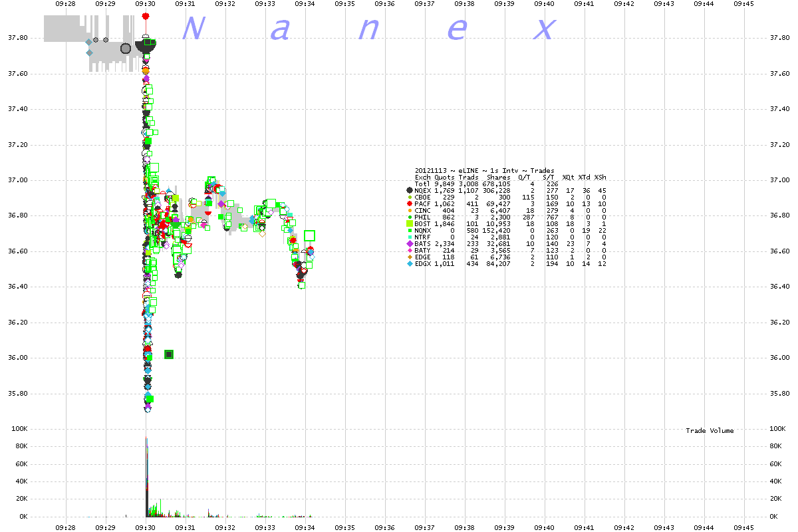Click the lime BOST square legend marker
Screen dimensions: 798x532
click(x=410, y=223)
